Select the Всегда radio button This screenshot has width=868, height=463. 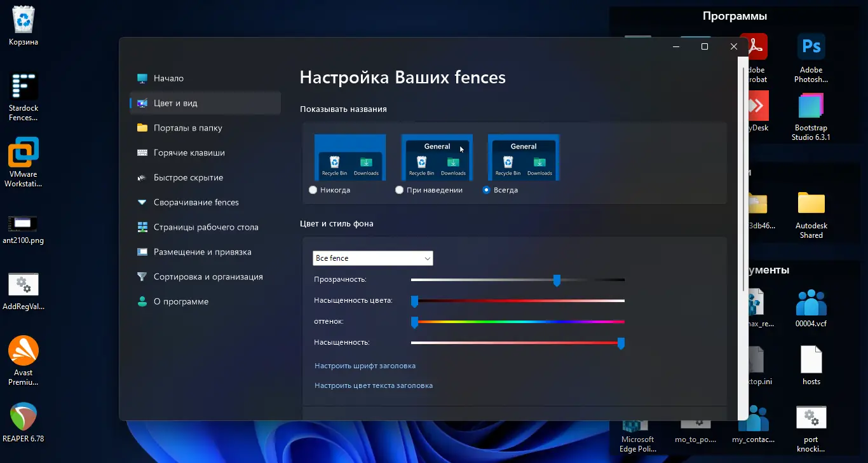[486, 190]
